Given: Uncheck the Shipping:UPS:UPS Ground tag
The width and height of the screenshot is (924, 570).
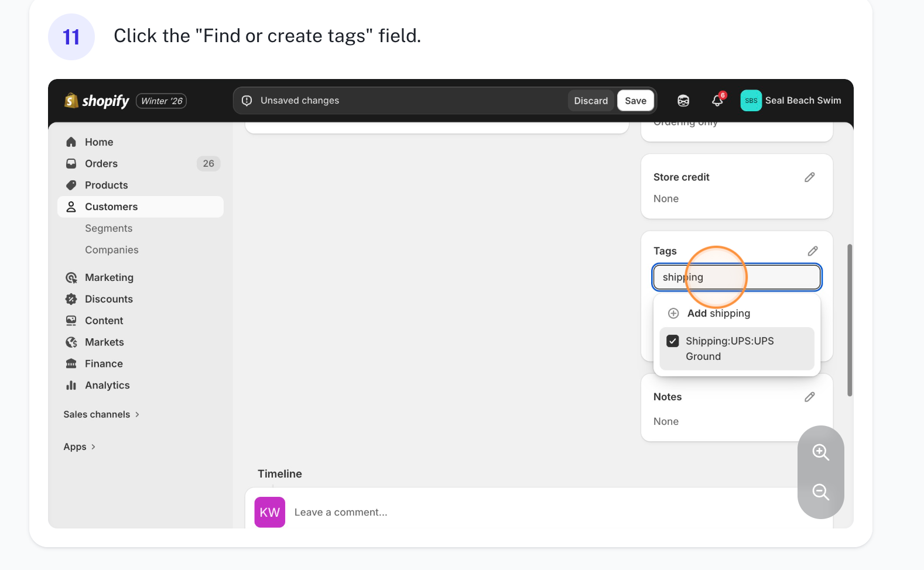Looking at the screenshot, I should coord(673,341).
